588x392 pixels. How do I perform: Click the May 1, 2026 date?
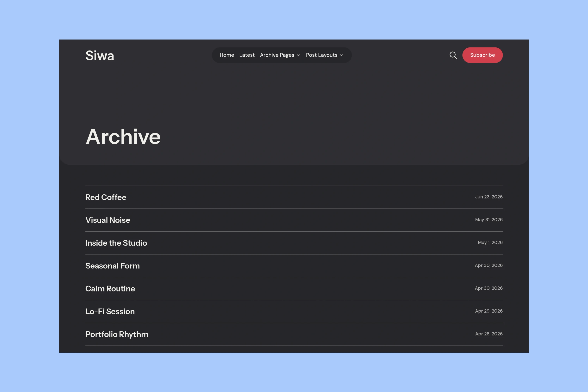[x=490, y=242]
